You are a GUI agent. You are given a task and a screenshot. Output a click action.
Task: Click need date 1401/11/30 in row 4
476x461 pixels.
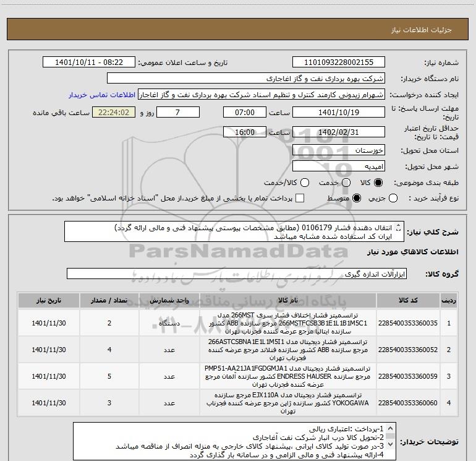pos(49,403)
